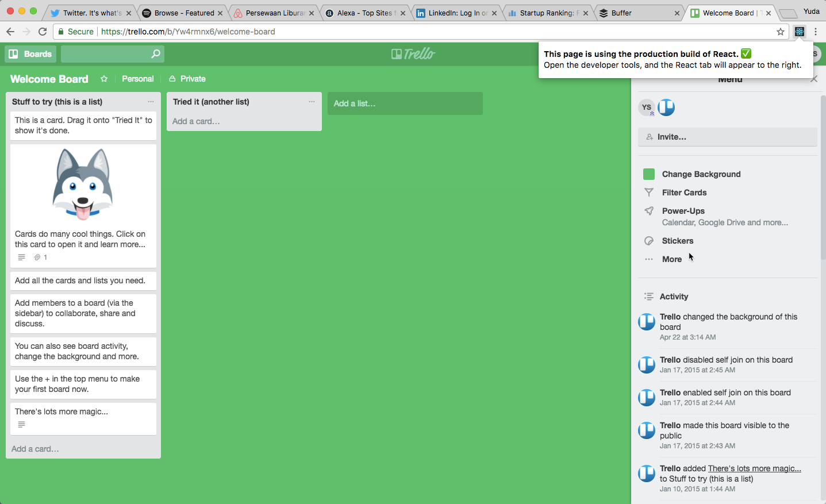Click 'Add a card...' under Stuff to try list
The image size is (826, 504).
click(x=35, y=449)
